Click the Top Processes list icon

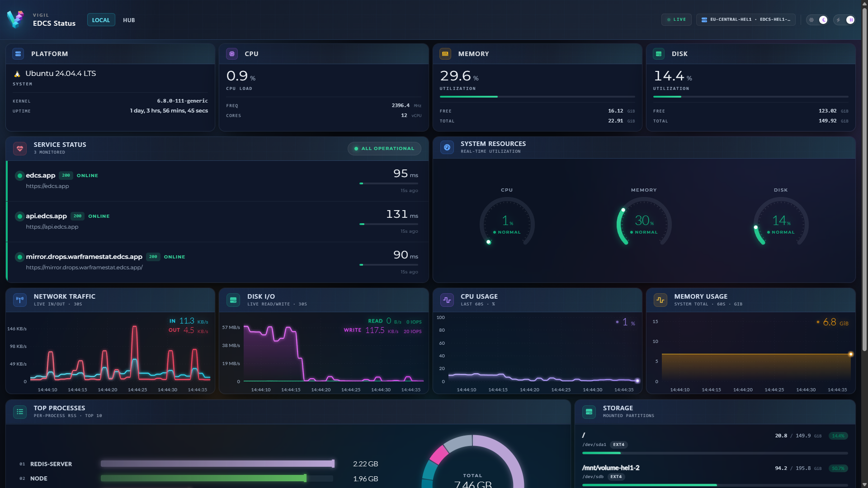pyautogui.click(x=20, y=412)
